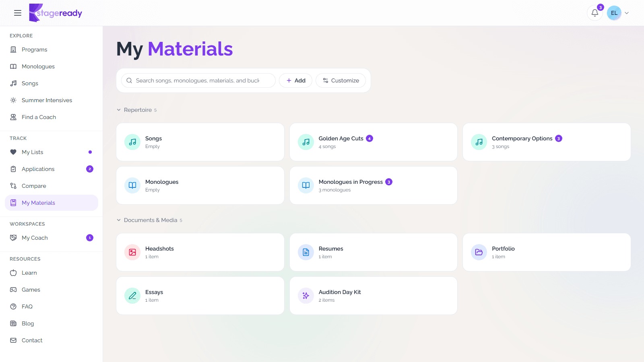Click the Contact envelope icon

click(x=13, y=340)
